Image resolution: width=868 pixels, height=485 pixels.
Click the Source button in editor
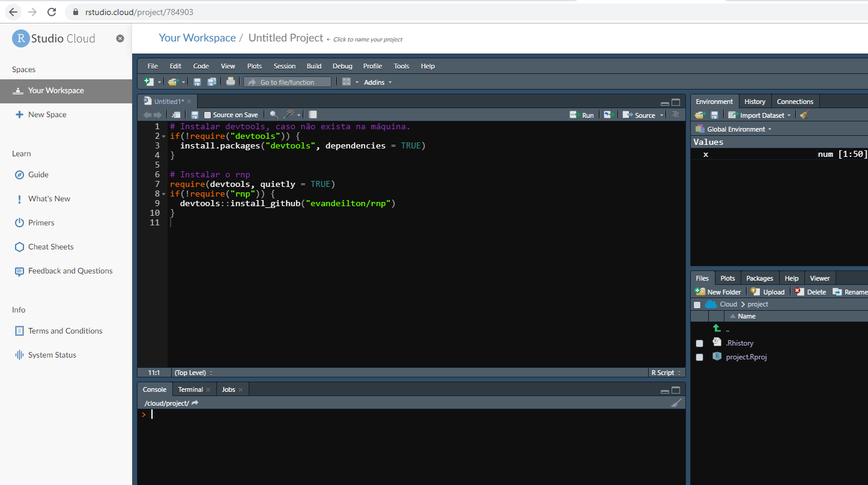coord(639,115)
